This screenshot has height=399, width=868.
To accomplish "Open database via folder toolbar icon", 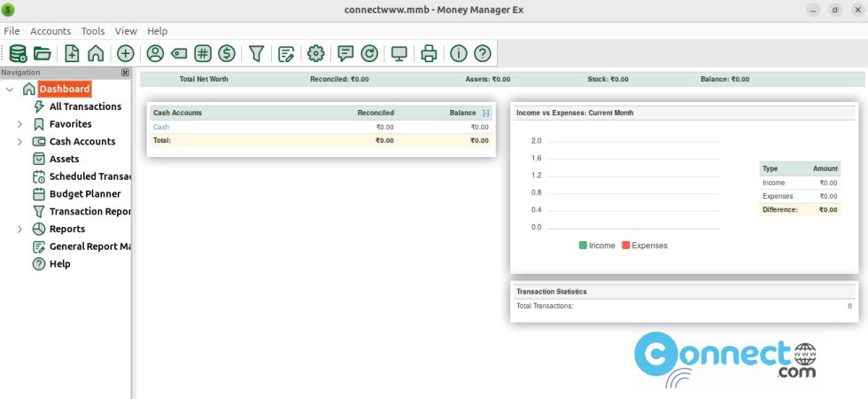I will click(42, 53).
